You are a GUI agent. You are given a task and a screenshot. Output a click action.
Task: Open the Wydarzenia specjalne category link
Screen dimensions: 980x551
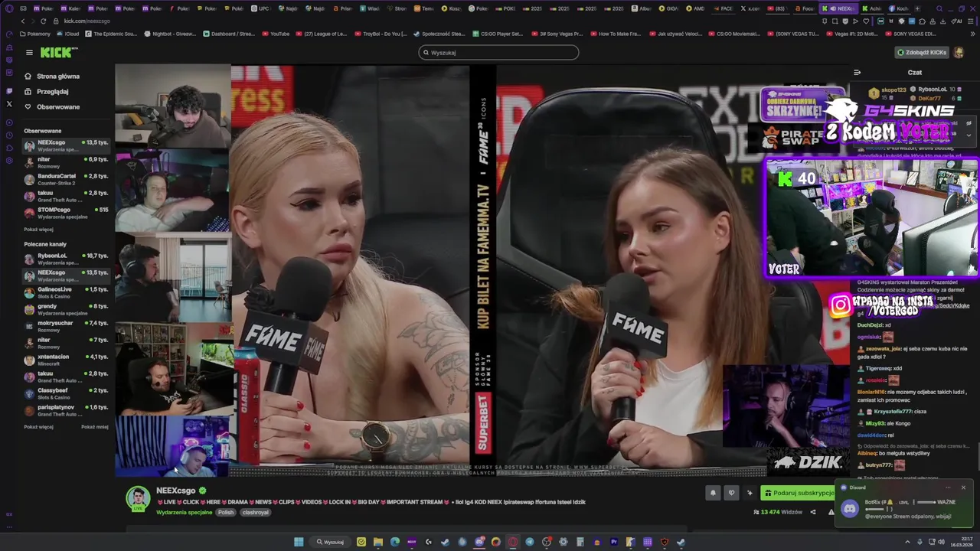(184, 512)
